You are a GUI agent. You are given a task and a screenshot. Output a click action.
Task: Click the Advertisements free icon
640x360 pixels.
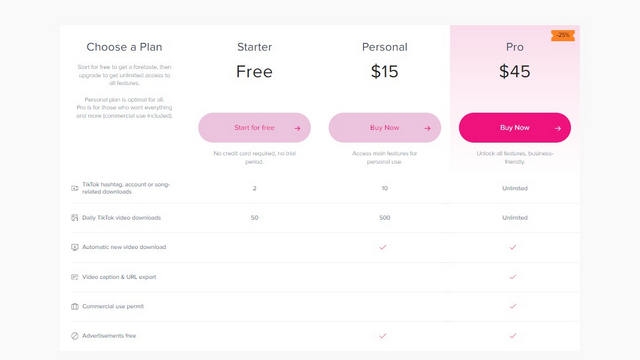[x=75, y=336]
